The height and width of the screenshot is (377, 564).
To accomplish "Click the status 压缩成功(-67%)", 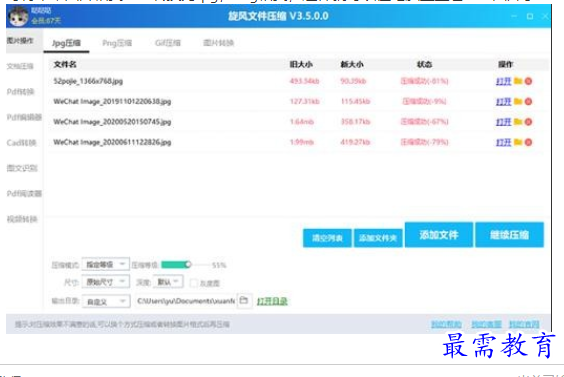I will click(424, 122).
